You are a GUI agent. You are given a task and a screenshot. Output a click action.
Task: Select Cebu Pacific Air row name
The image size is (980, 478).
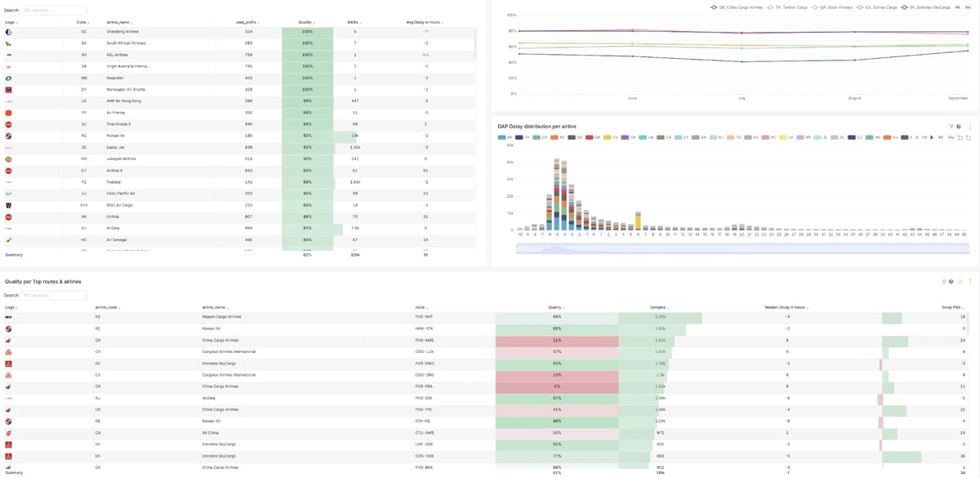122,194
